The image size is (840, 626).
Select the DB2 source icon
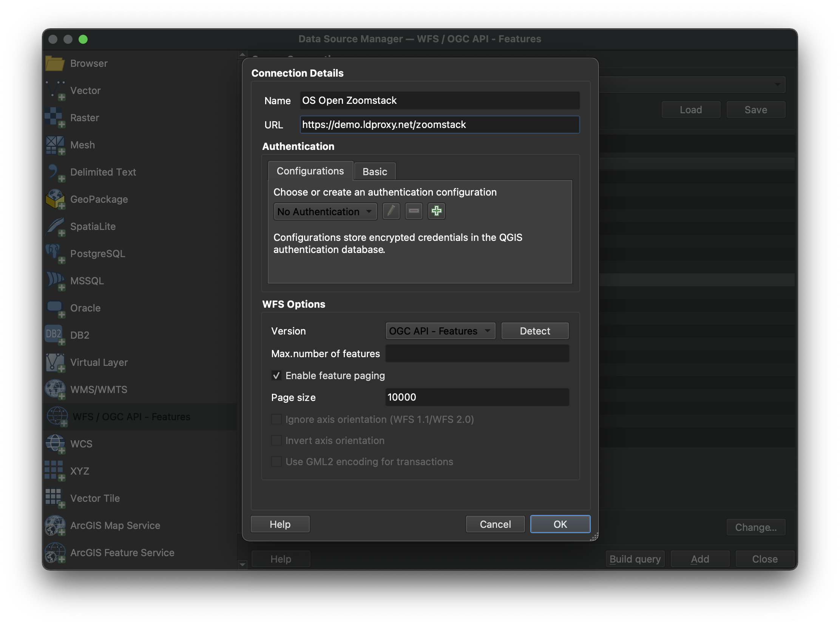tap(56, 335)
